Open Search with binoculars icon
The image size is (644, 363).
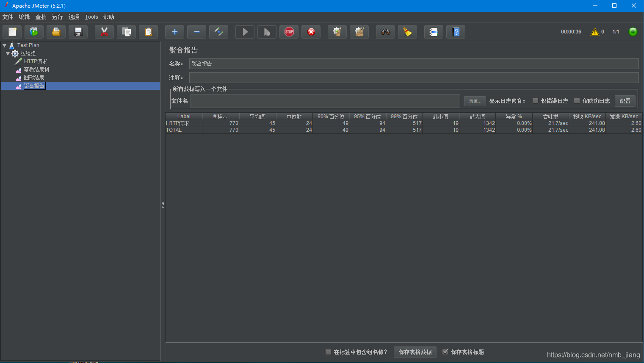coord(385,32)
